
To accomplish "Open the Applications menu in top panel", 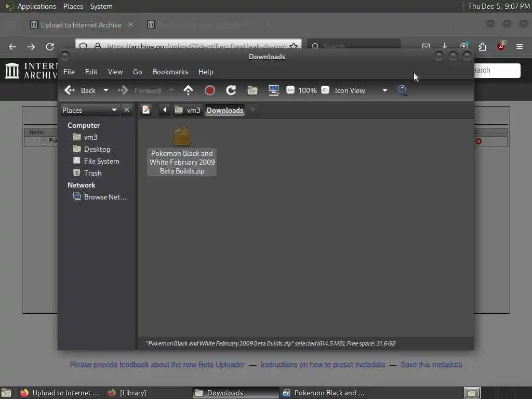I will point(37,6).
